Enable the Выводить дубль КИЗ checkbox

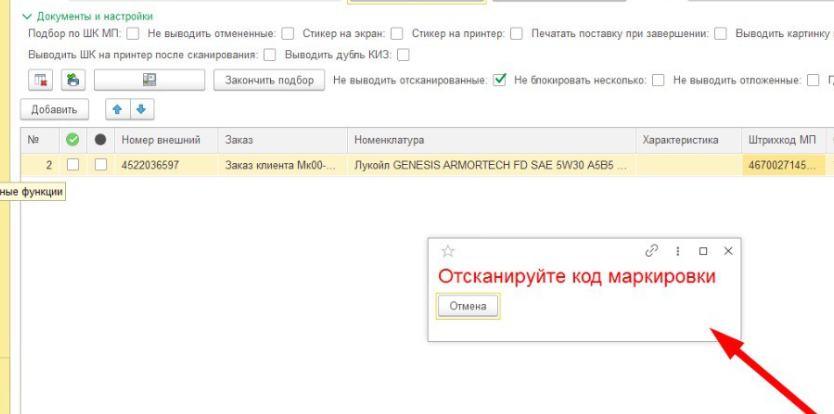pos(404,54)
